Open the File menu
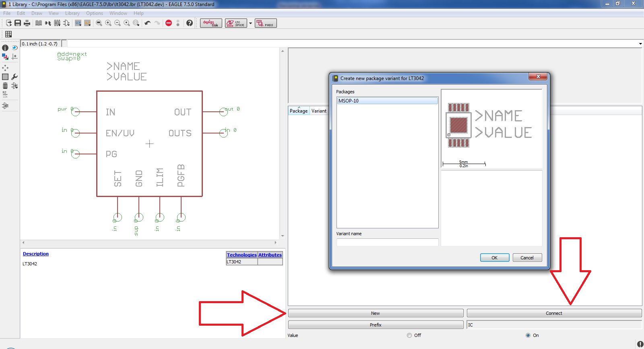Screen dimensions: 644x349 7,13
